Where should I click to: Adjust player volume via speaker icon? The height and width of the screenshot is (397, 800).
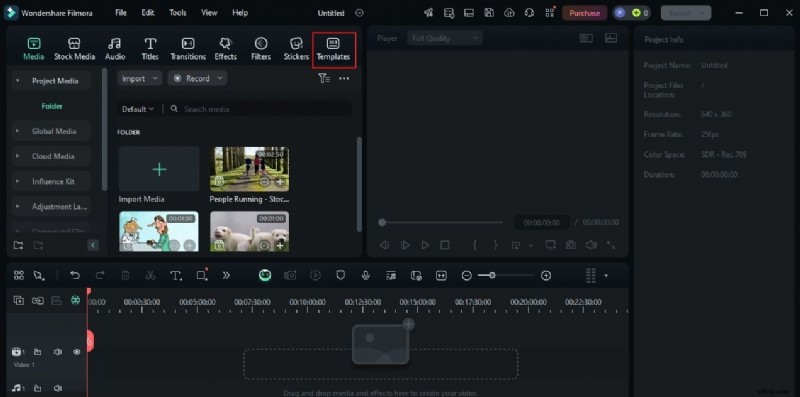pyautogui.click(x=591, y=245)
